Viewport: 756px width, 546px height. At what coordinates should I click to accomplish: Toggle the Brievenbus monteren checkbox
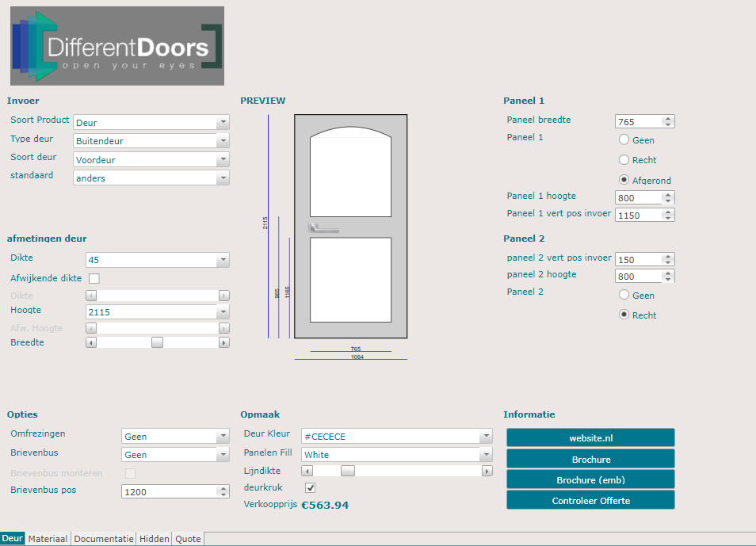click(x=130, y=473)
